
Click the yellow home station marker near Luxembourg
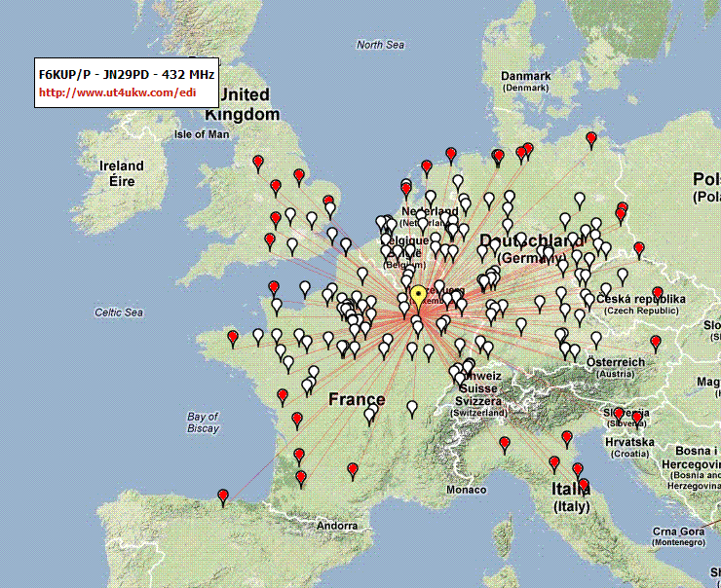point(418,297)
